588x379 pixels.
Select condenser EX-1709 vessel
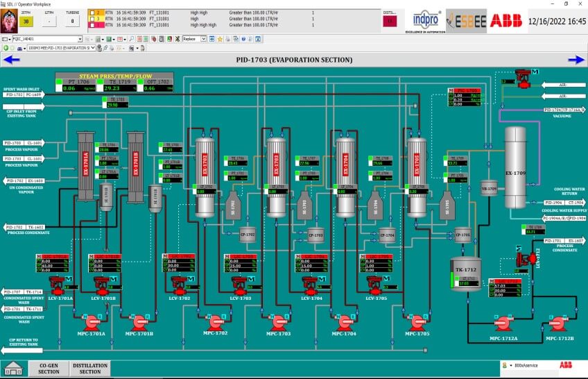click(x=515, y=168)
